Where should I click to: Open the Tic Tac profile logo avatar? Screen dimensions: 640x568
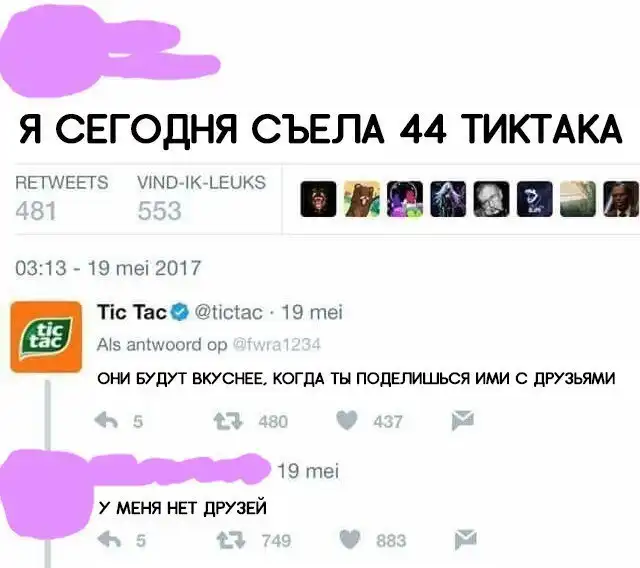[46, 337]
